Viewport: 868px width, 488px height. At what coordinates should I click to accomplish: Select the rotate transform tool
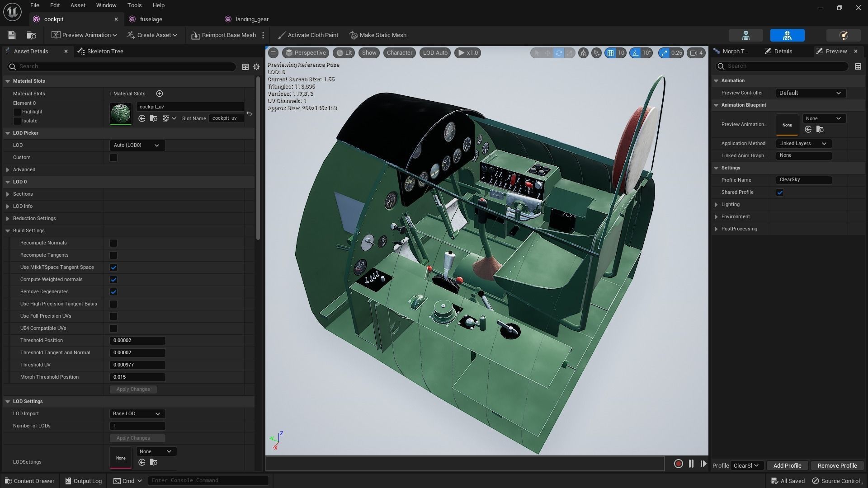pyautogui.click(x=559, y=53)
